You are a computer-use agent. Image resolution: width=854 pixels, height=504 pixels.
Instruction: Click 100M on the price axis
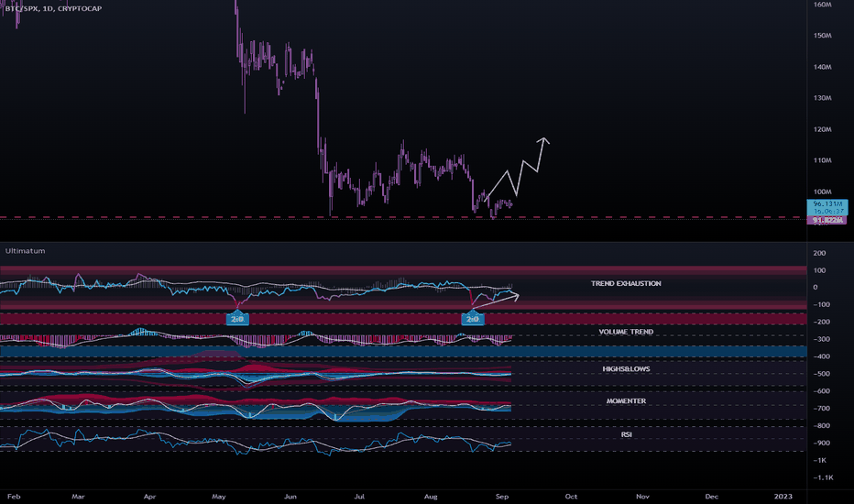pos(823,192)
